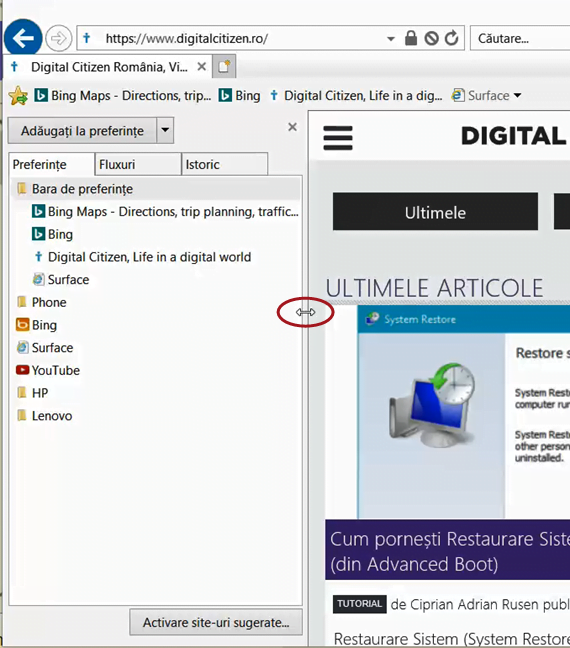570x648 pixels.
Task: Open the address bar autocomplete dropdown arrow
Action: click(391, 39)
